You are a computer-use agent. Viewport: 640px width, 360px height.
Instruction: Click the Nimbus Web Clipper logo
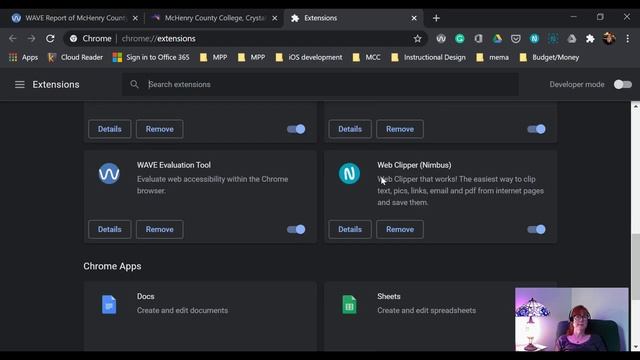[349, 173]
